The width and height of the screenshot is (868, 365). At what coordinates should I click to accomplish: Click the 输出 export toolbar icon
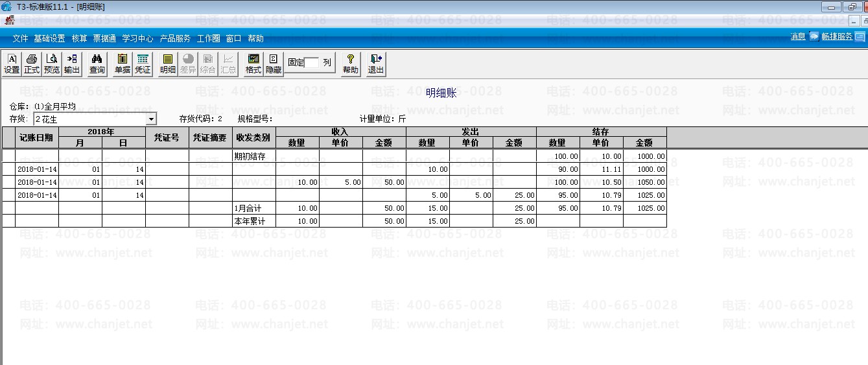[x=71, y=64]
